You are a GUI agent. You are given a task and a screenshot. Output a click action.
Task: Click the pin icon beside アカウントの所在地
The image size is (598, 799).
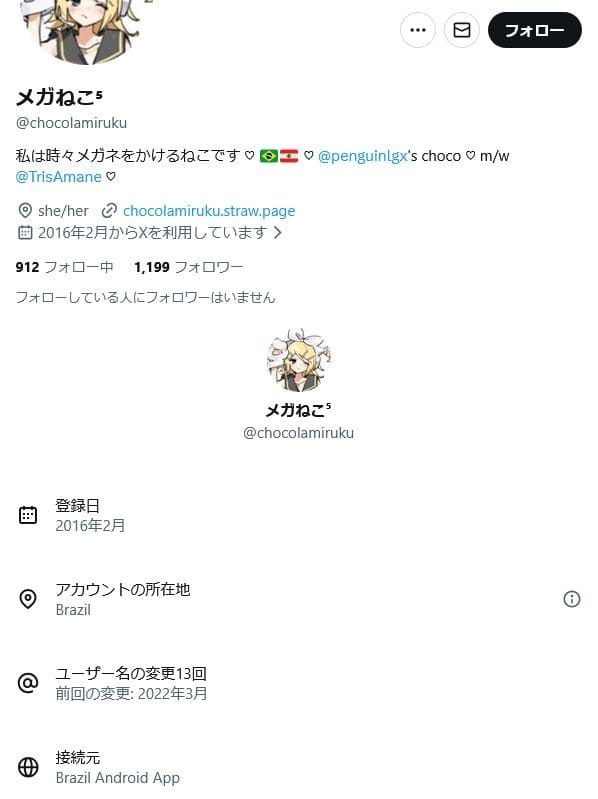pyautogui.click(x=28, y=599)
